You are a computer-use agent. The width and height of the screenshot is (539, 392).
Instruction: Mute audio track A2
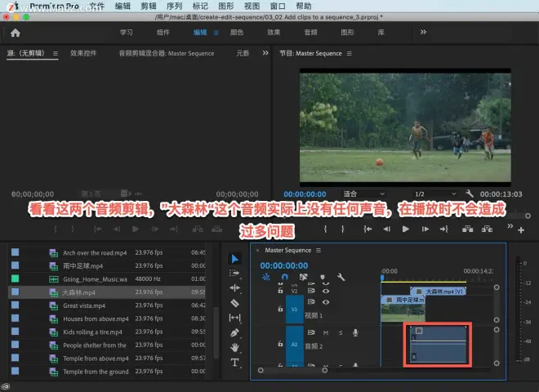point(326,332)
